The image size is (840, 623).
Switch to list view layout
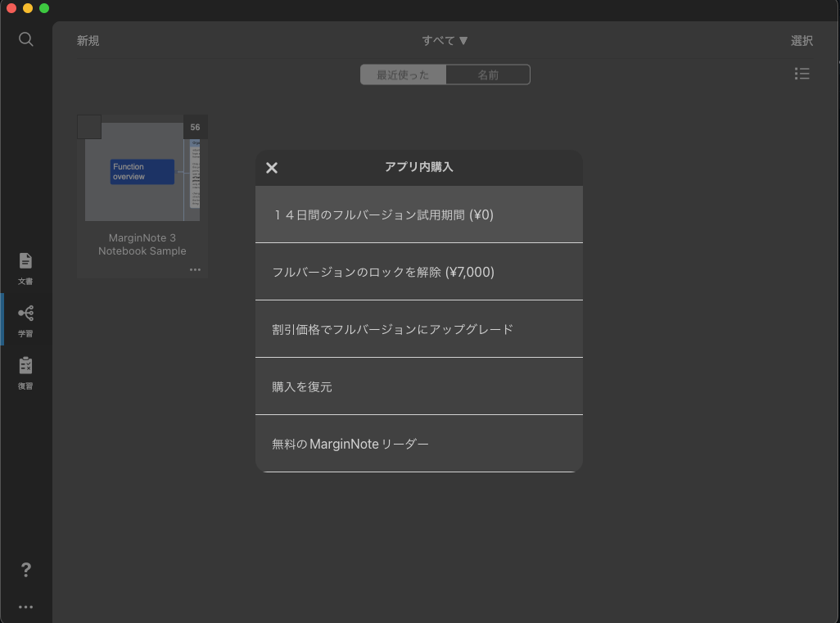(x=802, y=74)
